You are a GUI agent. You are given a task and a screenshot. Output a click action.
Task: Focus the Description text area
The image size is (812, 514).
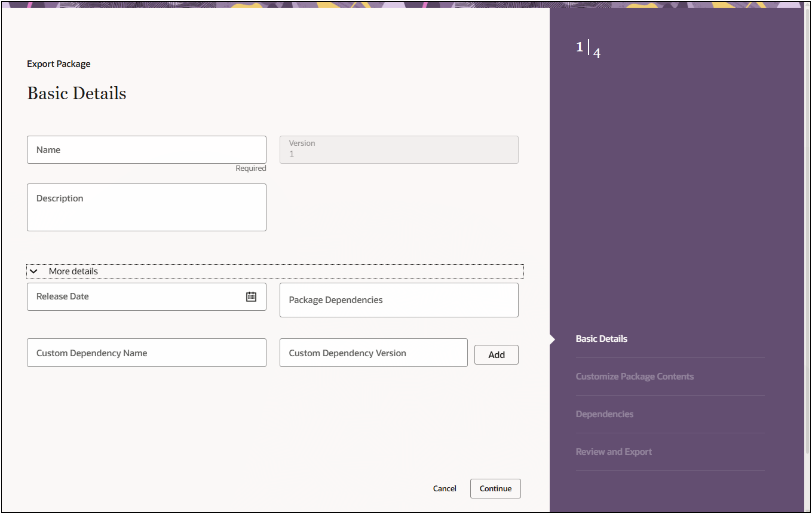[146, 207]
